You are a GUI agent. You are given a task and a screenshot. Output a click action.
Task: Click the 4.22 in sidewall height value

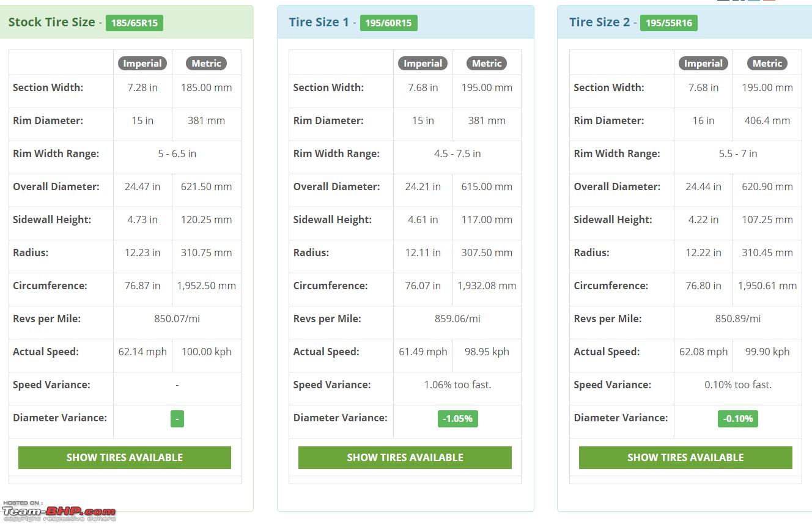703,220
